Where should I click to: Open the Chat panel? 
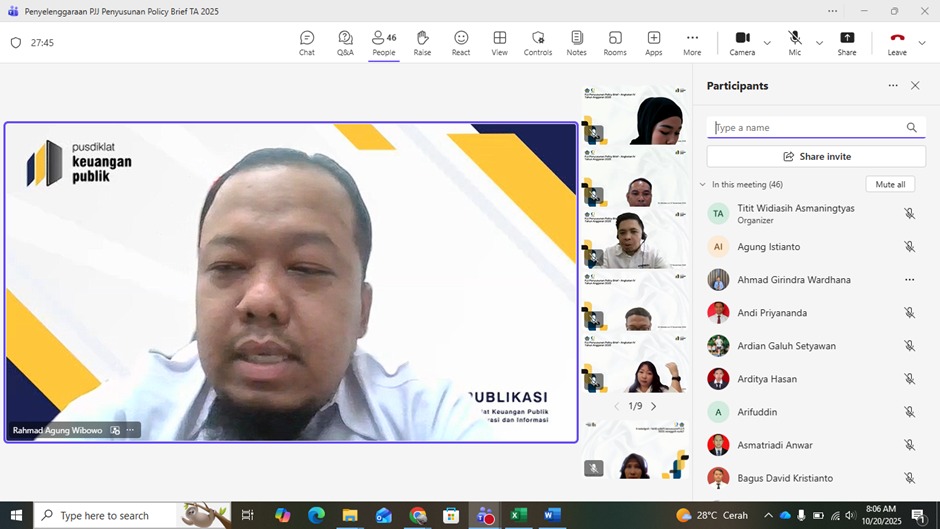click(x=307, y=43)
